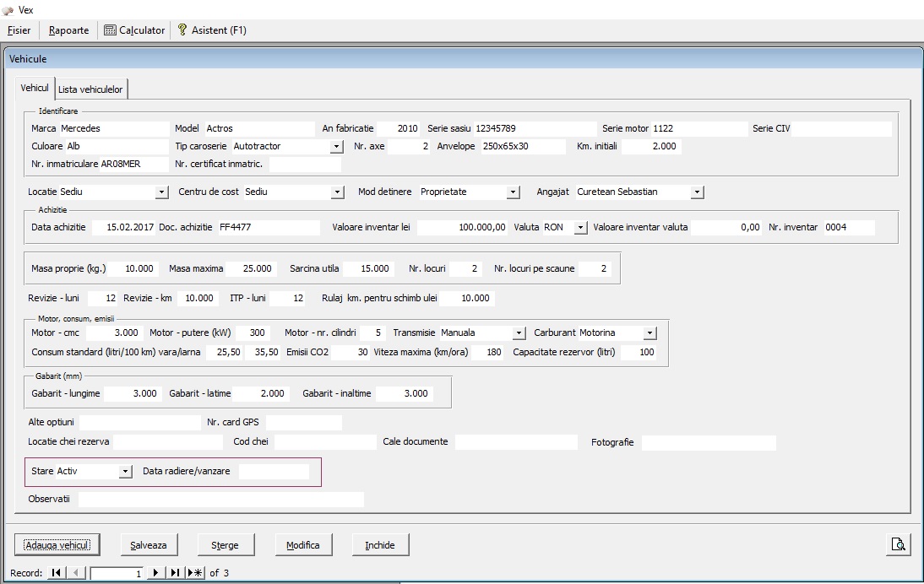Click the Nr. inmatriculare field
This screenshot has width=924, height=584.
(134, 164)
